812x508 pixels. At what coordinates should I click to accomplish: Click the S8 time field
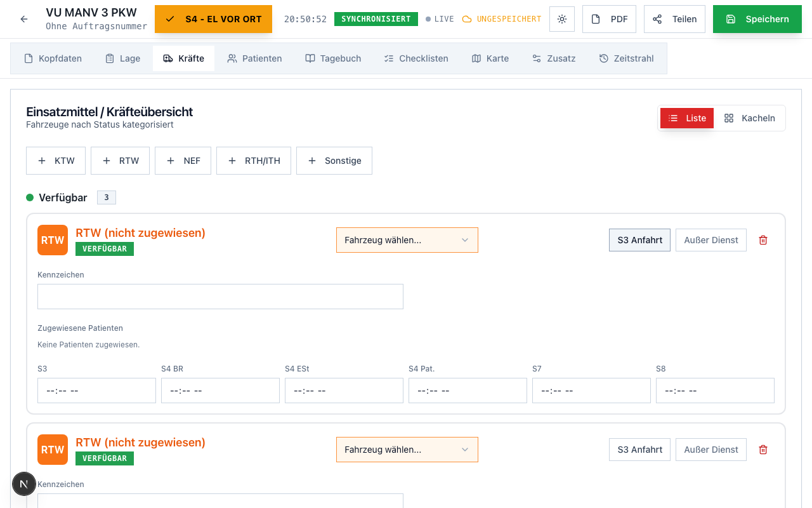pyautogui.click(x=715, y=391)
